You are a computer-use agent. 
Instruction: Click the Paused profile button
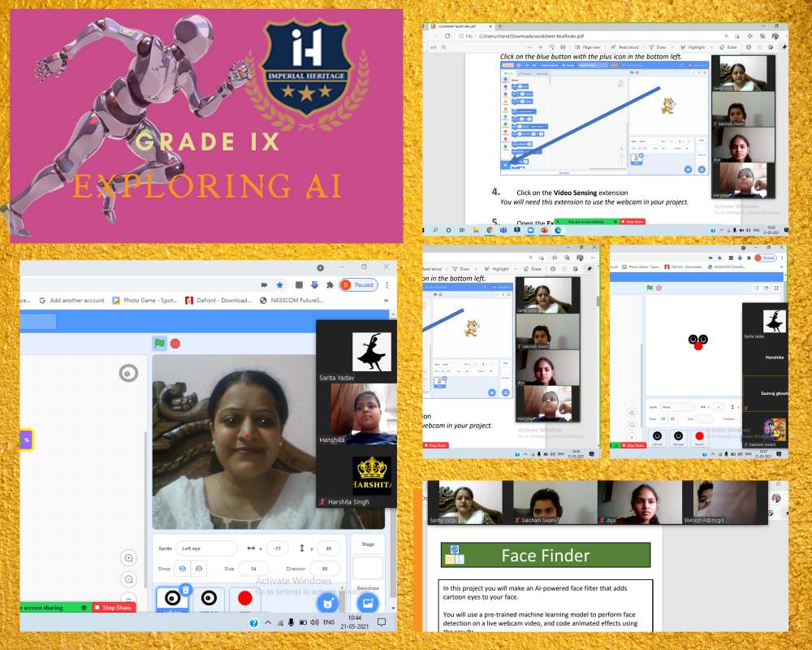click(x=358, y=285)
